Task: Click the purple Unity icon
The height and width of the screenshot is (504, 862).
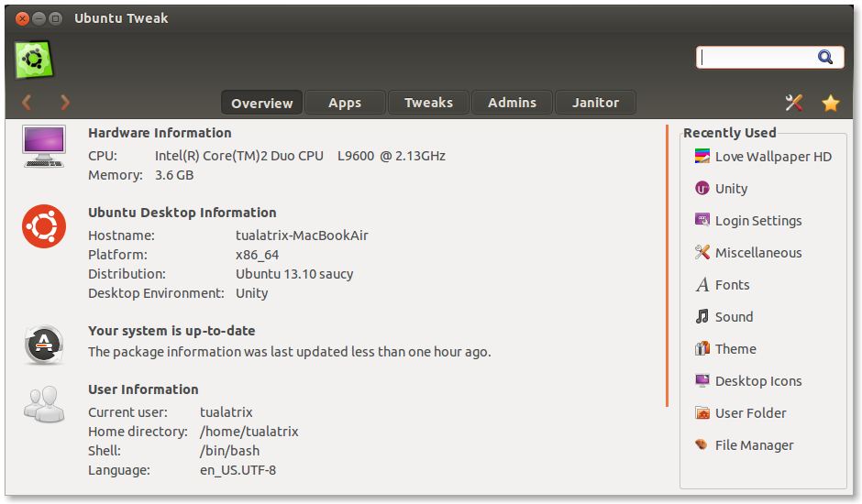Action: [x=702, y=189]
